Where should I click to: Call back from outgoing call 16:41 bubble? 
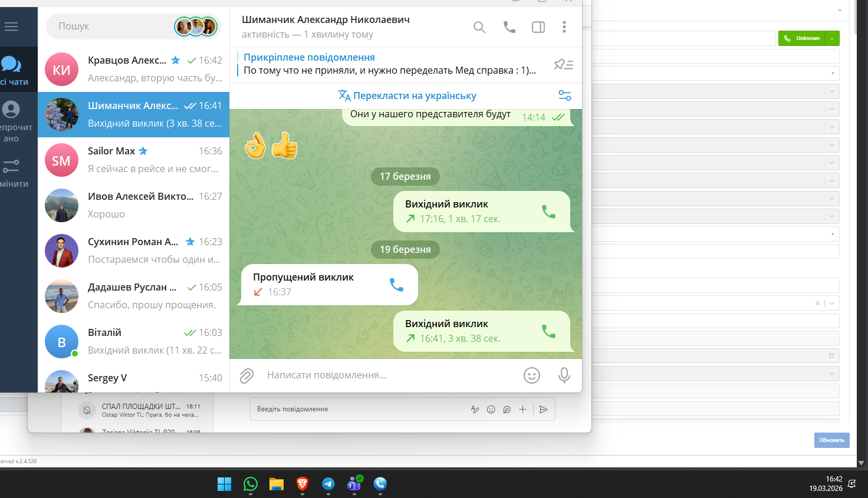click(548, 331)
